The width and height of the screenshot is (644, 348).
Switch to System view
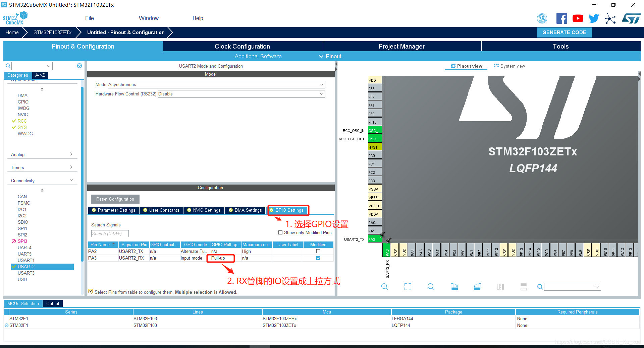click(509, 66)
